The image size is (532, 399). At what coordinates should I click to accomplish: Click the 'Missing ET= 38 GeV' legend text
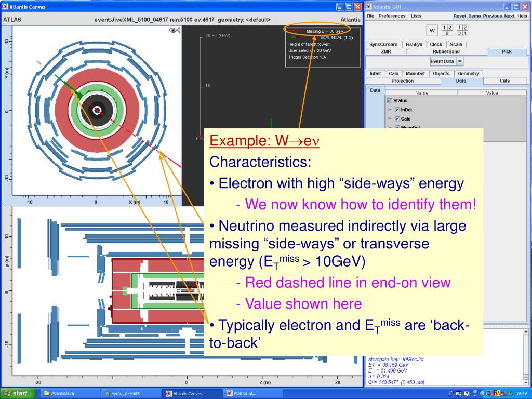pos(325,31)
